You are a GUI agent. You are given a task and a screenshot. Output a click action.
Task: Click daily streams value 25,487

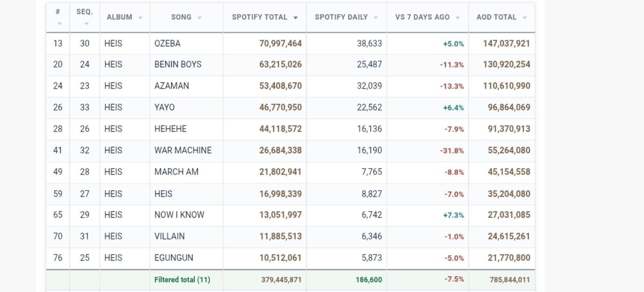coord(369,65)
